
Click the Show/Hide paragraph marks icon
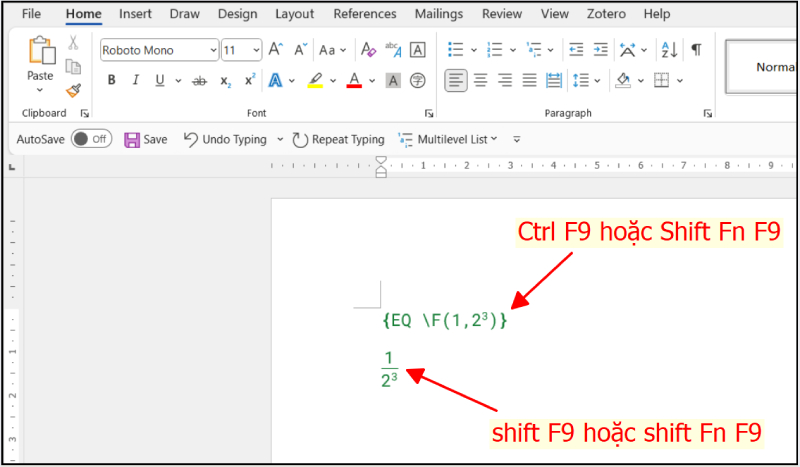click(x=696, y=50)
